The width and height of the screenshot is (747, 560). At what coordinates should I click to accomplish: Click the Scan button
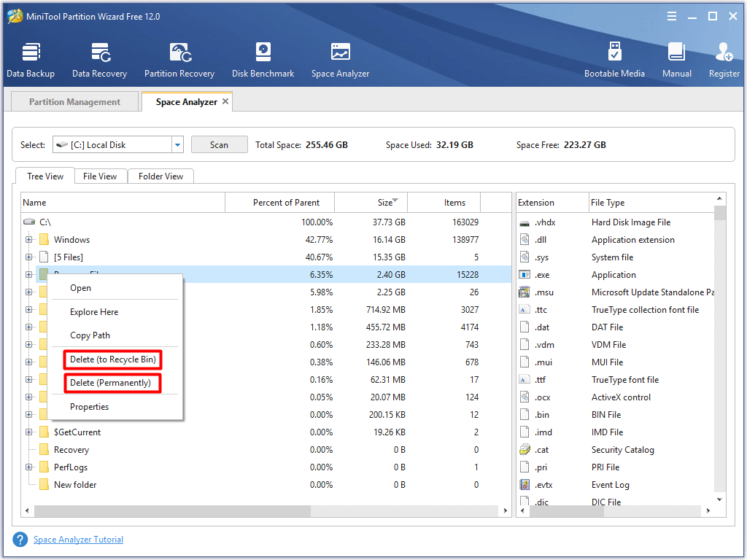(x=219, y=145)
